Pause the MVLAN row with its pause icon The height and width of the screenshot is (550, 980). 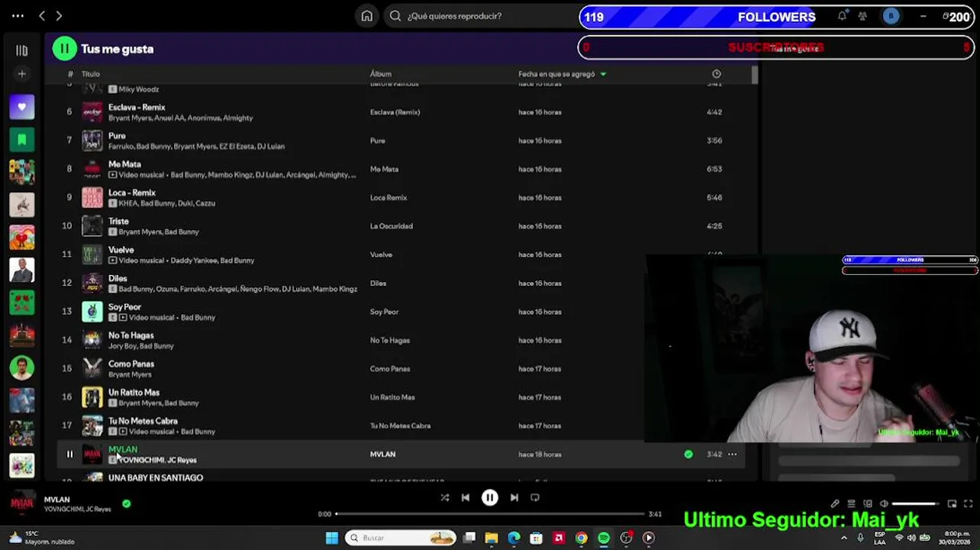coord(69,454)
